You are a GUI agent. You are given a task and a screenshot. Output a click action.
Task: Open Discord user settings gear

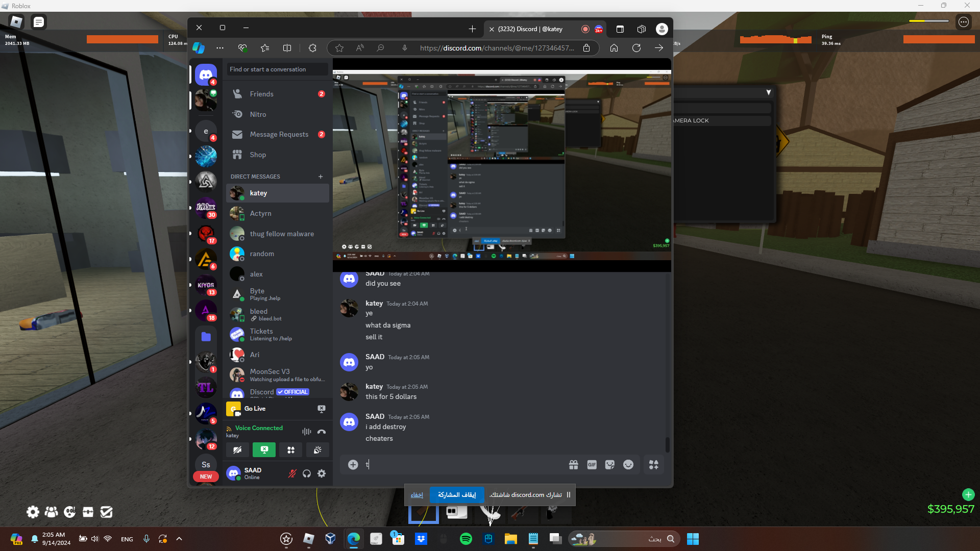(x=322, y=473)
